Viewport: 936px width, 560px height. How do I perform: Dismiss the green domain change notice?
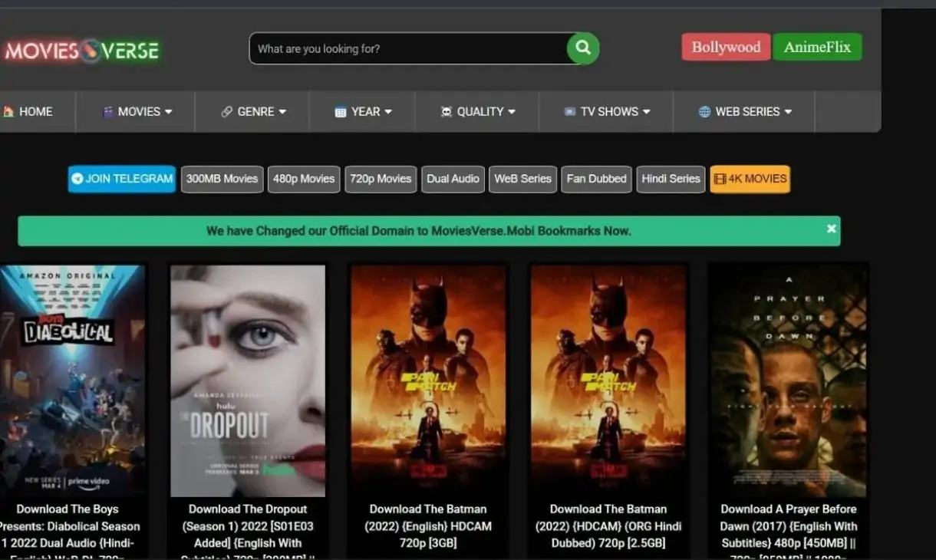click(831, 229)
